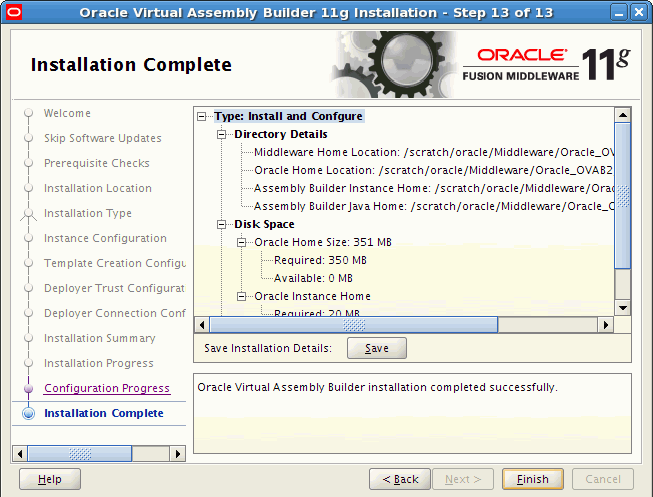This screenshot has height=497, width=653.
Task: Collapse the Directory Details node
Action: pyautogui.click(x=222, y=134)
